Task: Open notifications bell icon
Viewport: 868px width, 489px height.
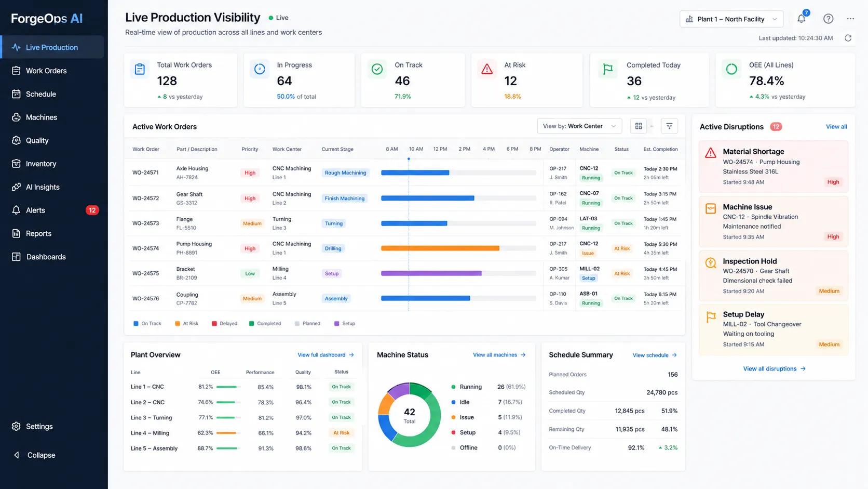Action: [802, 19]
